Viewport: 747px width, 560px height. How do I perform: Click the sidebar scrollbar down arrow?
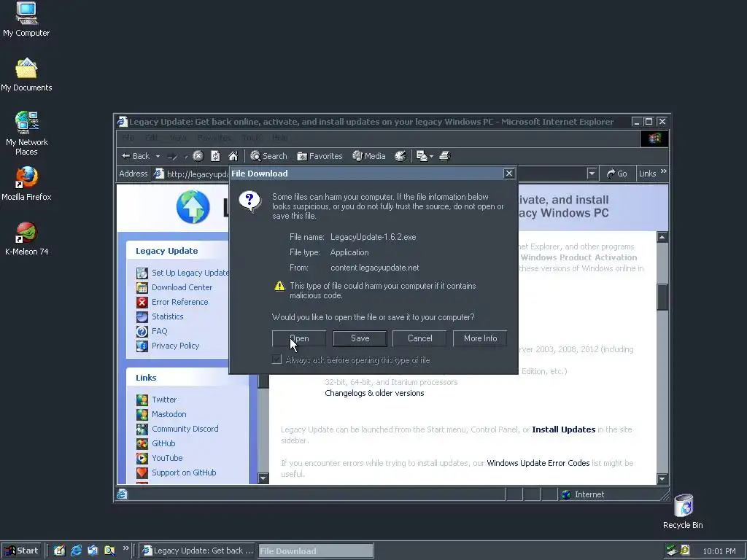click(x=263, y=478)
